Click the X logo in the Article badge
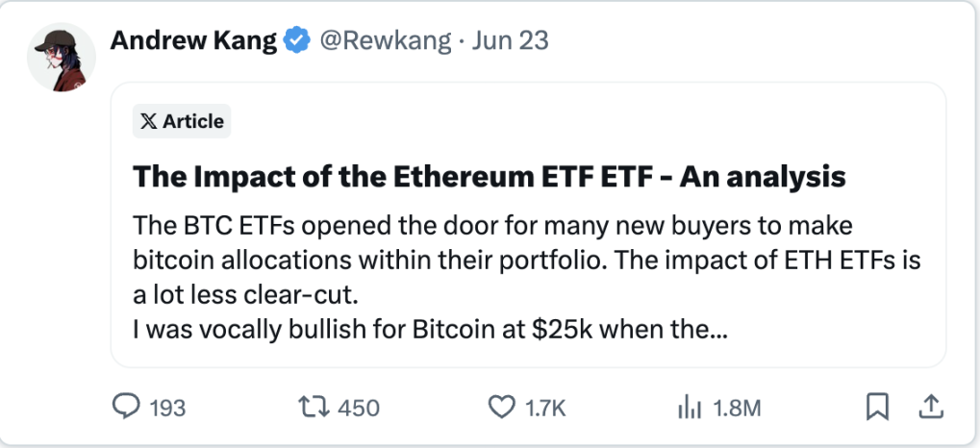The height and width of the screenshot is (448, 980). tap(149, 122)
